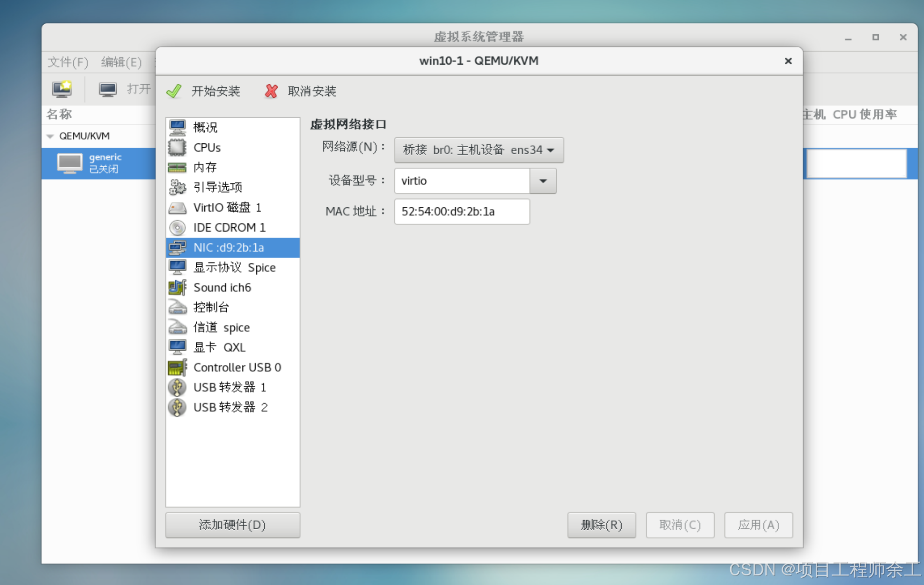Collapse the QEMU/KVM connection tree
Image resolution: width=924 pixels, height=585 pixels.
50,136
